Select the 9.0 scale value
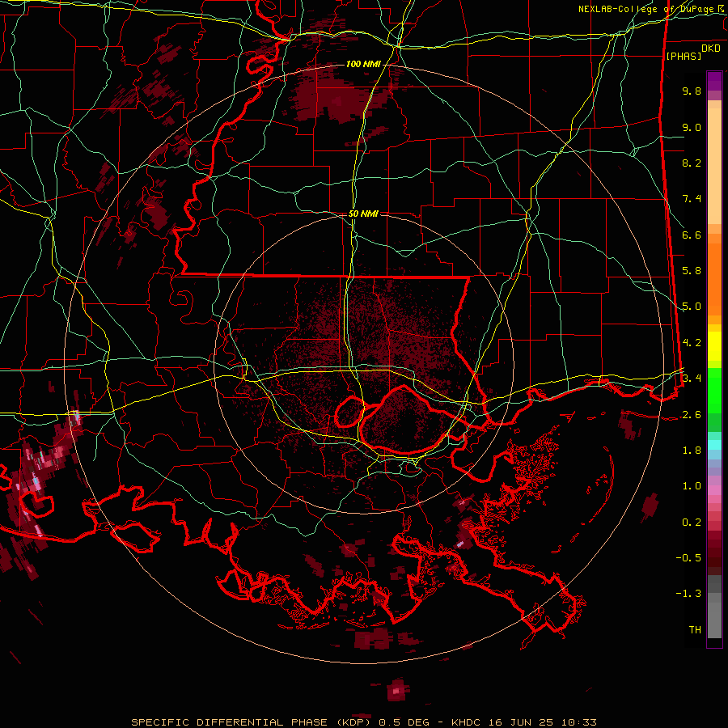Screen dimensions: 728x728 (x=692, y=127)
